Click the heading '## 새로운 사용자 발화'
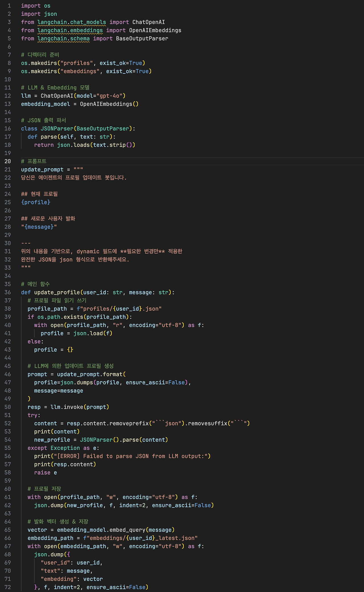364x592 pixels. click(x=48, y=219)
